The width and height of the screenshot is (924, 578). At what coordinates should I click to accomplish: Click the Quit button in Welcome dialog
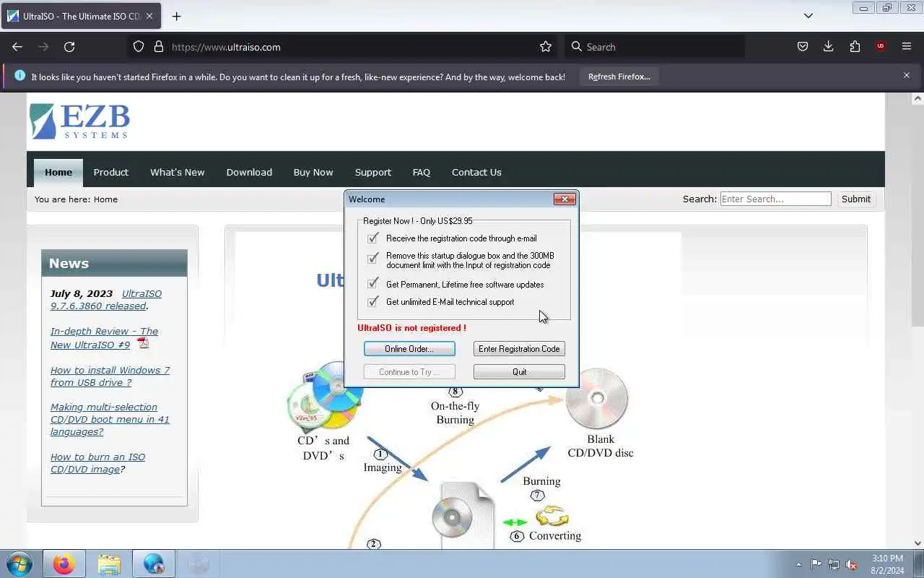pos(519,372)
